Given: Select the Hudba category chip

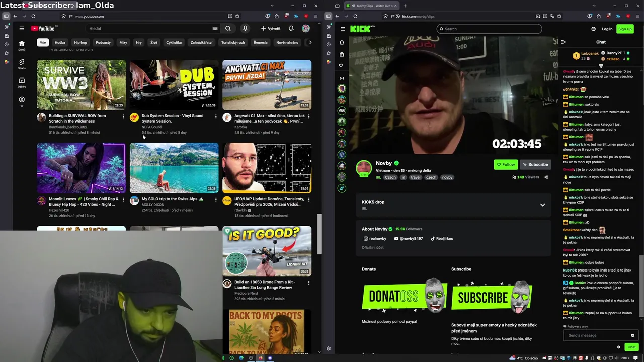Looking at the screenshot, I should [60, 43].
